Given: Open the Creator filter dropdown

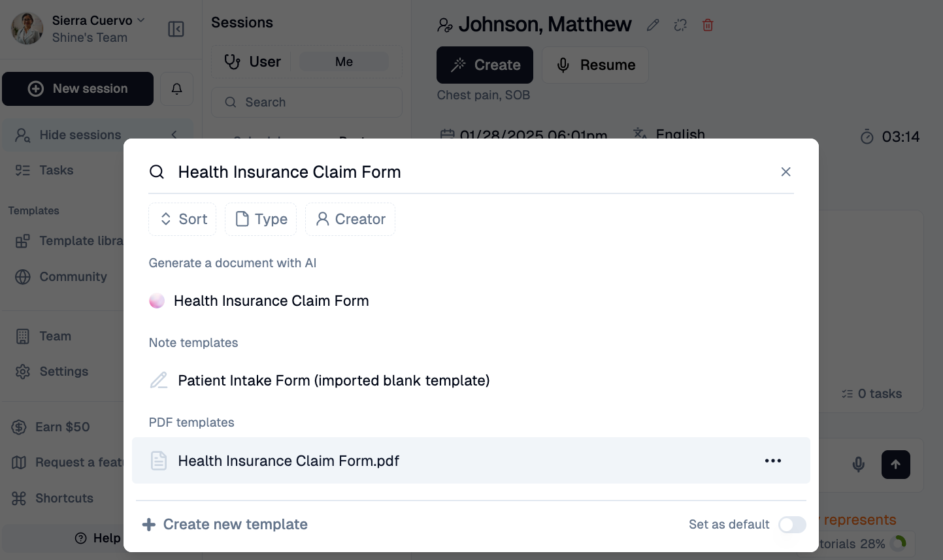Looking at the screenshot, I should point(350,219).
